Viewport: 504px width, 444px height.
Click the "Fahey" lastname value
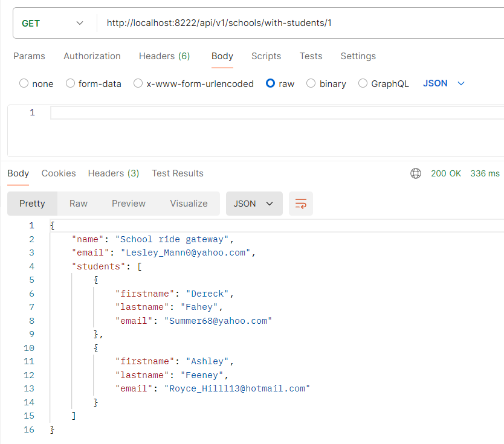click(199, 307)
